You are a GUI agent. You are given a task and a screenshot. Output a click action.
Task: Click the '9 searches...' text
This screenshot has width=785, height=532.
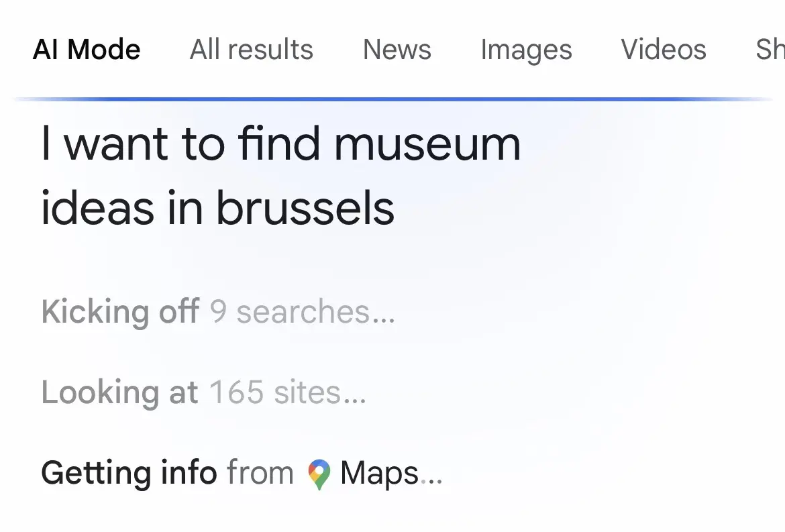303,312
